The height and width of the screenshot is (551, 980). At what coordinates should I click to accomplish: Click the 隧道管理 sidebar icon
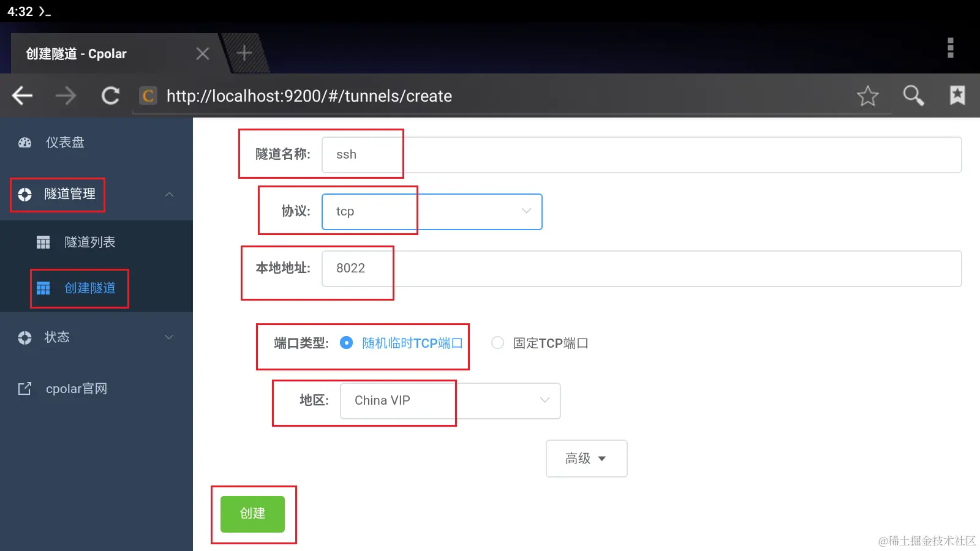click(x=24, y=195)
